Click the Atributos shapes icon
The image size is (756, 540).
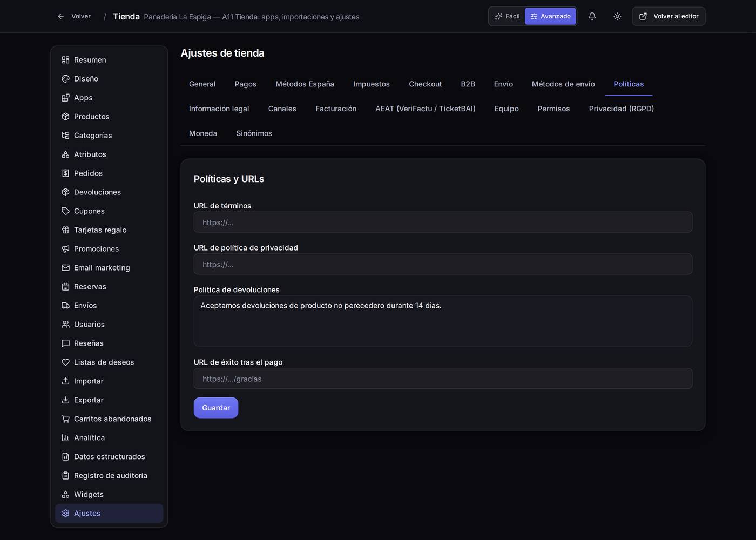pyautogui.click(x=65, y=154)
